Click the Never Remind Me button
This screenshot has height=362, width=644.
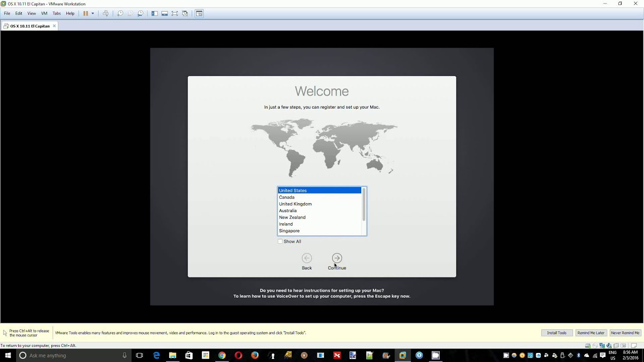point(625,333)
